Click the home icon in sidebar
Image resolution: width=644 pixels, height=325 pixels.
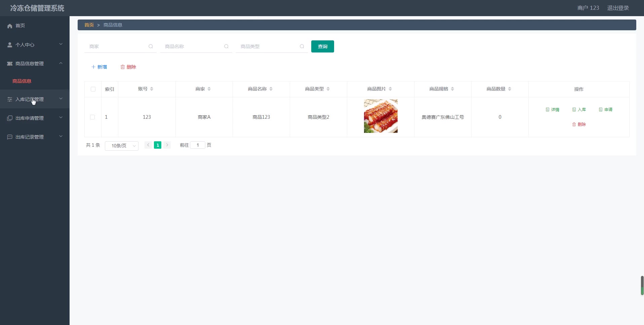(10, 26)
